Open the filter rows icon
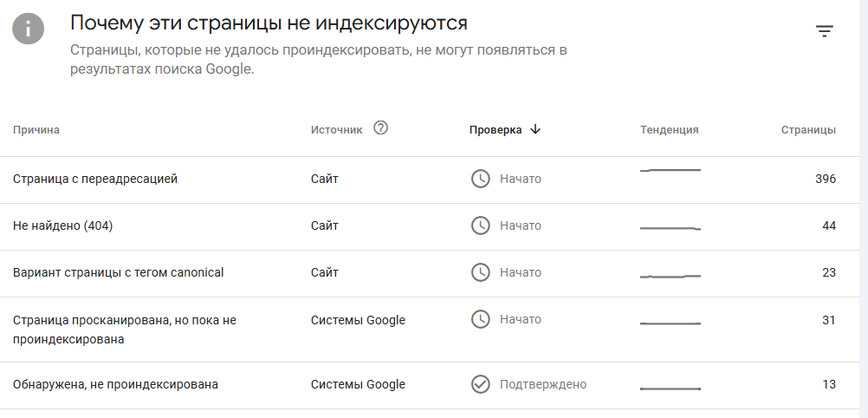The image size is (868, 418). click(x=824, y=31)
